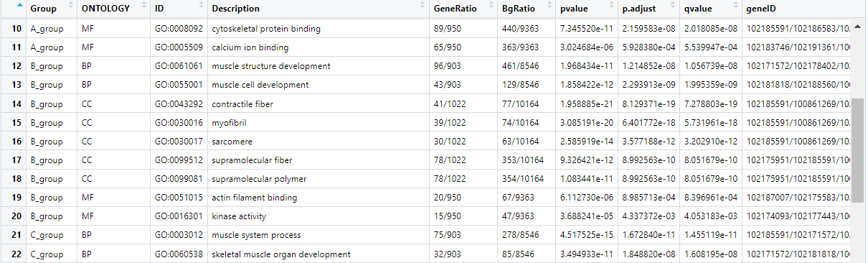Click the ID cell GO:0061061
The height and width of the screenshot is (263, 868).
pos(179,66)
